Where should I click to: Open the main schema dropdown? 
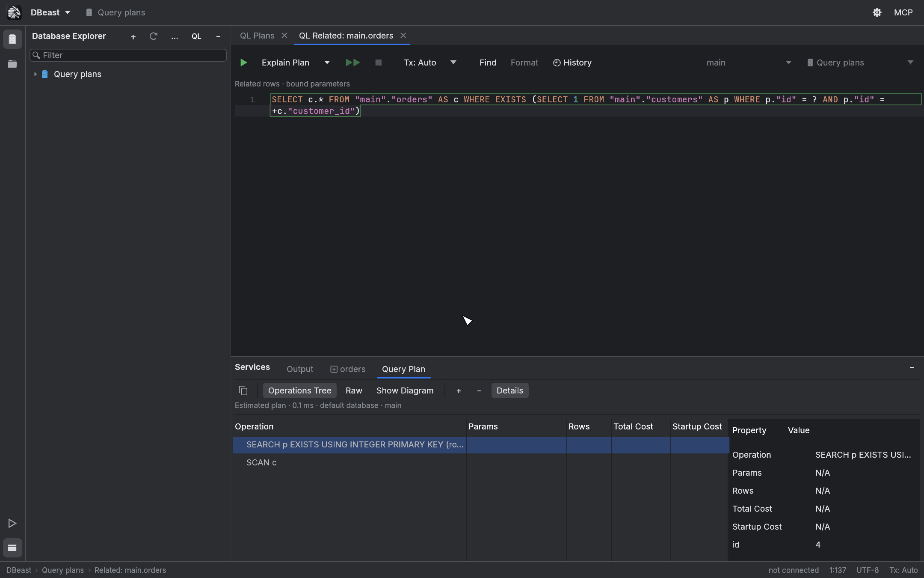(749, 63)
